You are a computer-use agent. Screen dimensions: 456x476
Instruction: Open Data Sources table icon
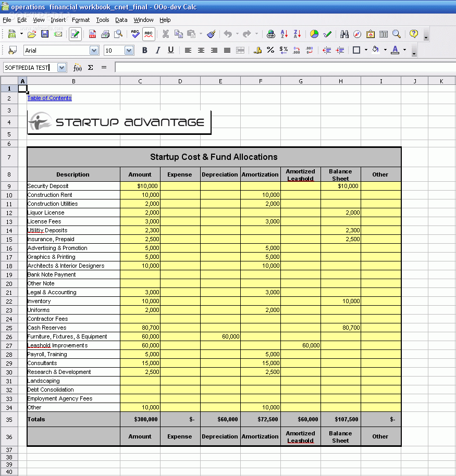click(x=384, y=34)
